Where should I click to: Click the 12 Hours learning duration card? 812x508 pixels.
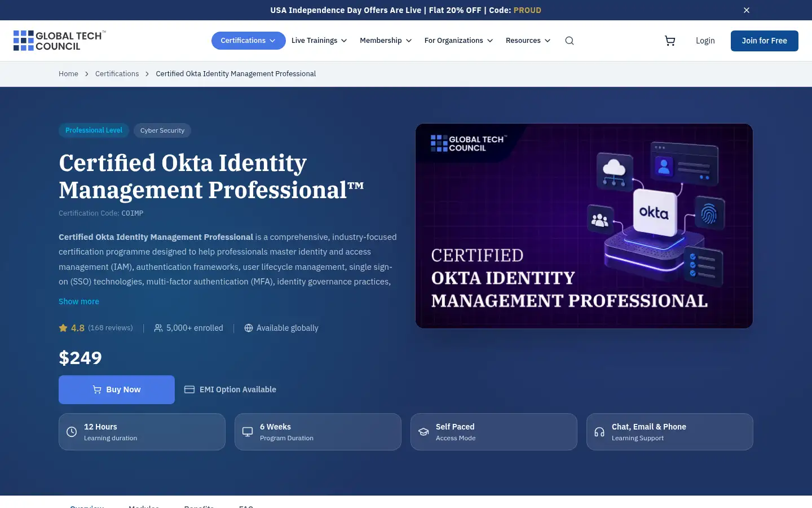[142, 432]
